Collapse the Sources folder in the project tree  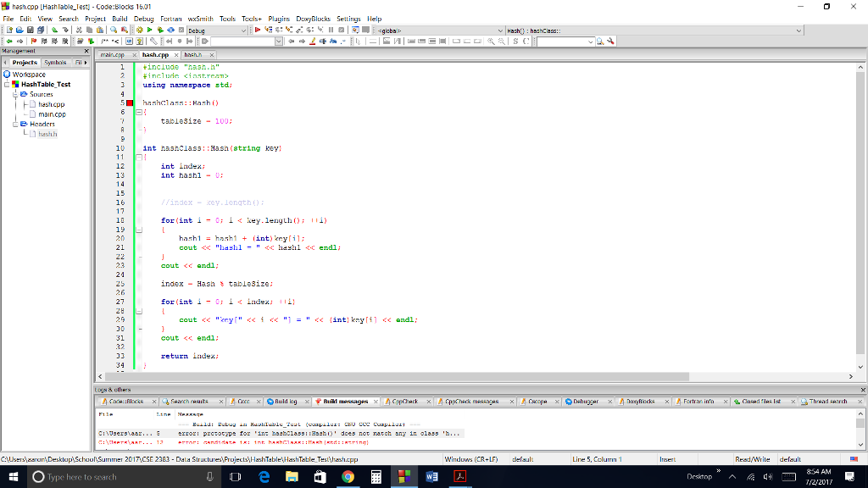(15, 94)
